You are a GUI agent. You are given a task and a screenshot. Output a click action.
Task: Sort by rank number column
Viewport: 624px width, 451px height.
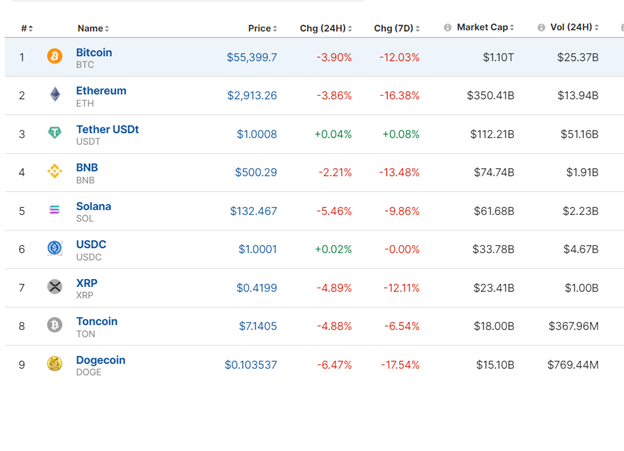(26, 28)
